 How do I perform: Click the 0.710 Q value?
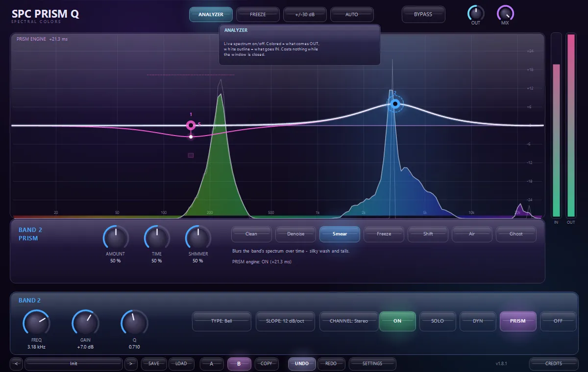[x=134, y=347]
